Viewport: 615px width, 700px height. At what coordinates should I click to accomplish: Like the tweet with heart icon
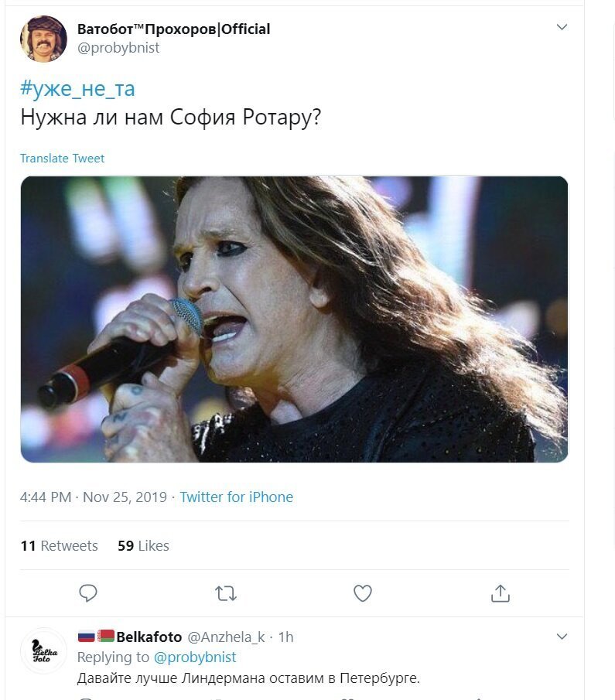click(363, 593)
